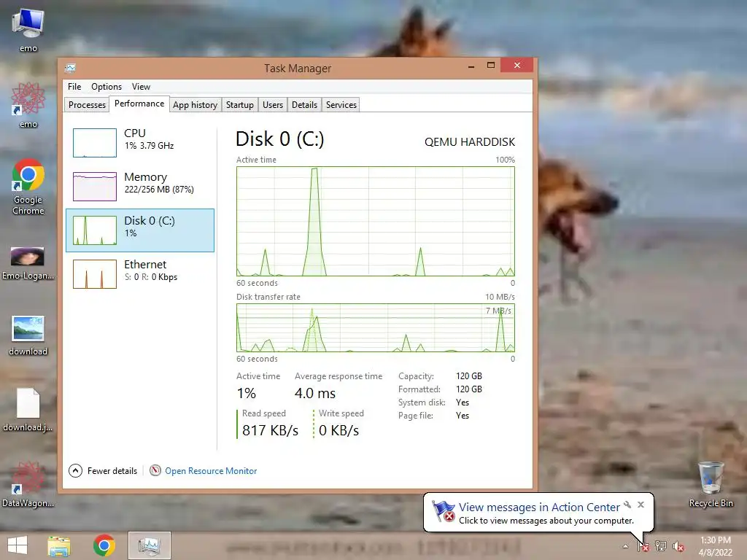Open the emo shortcut with red pattern icon
The image size is (747, 560).
(x=28, y=106)
